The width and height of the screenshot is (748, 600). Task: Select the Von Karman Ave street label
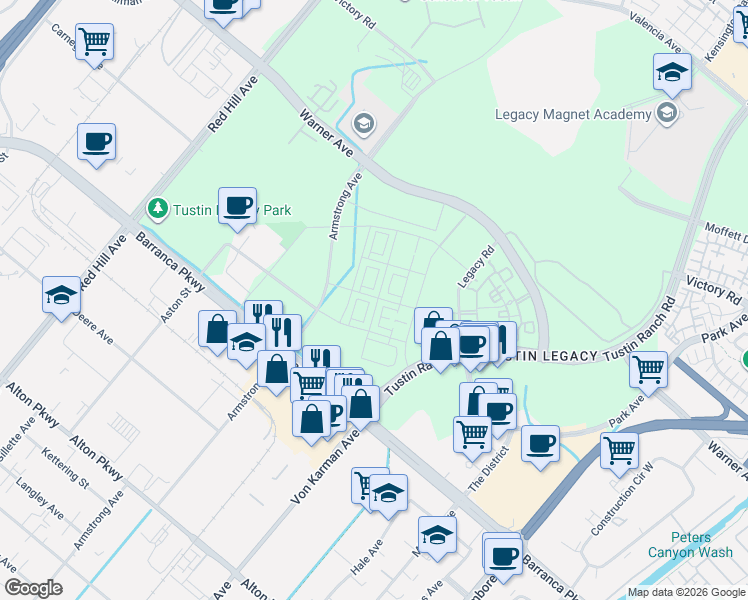325,466
